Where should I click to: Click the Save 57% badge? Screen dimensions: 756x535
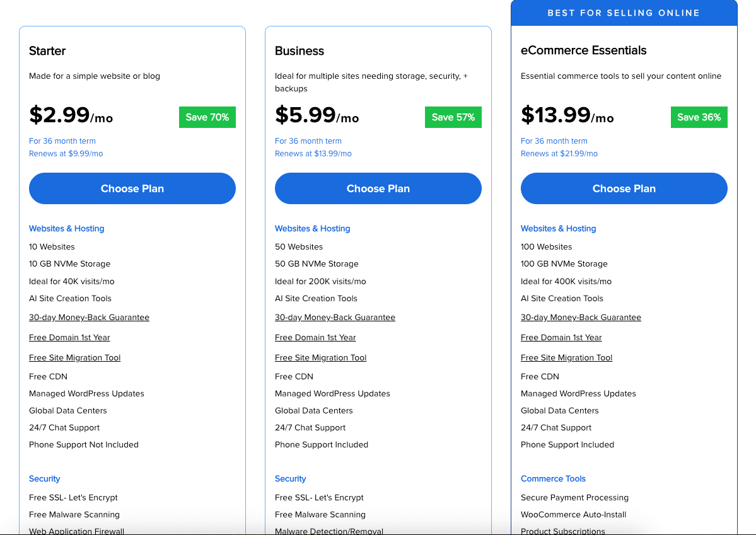coord(453,117)
